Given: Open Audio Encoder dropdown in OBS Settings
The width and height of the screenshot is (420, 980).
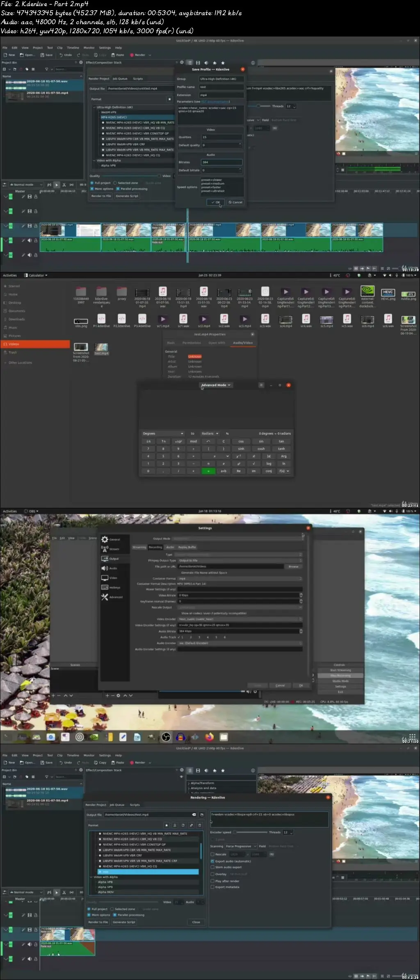Looking at the screenshot, I should coord(240,643).
